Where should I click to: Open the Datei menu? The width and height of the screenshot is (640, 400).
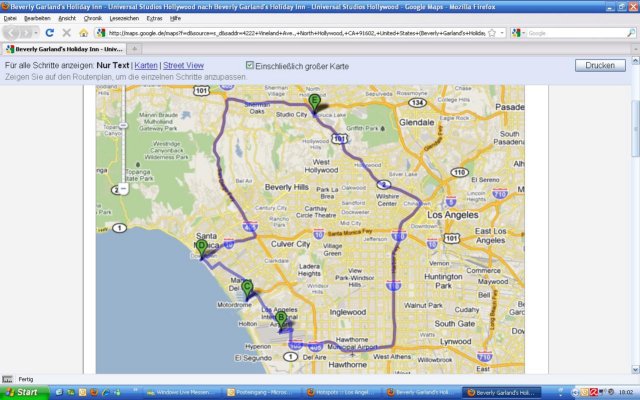click(x=10, y=18)
